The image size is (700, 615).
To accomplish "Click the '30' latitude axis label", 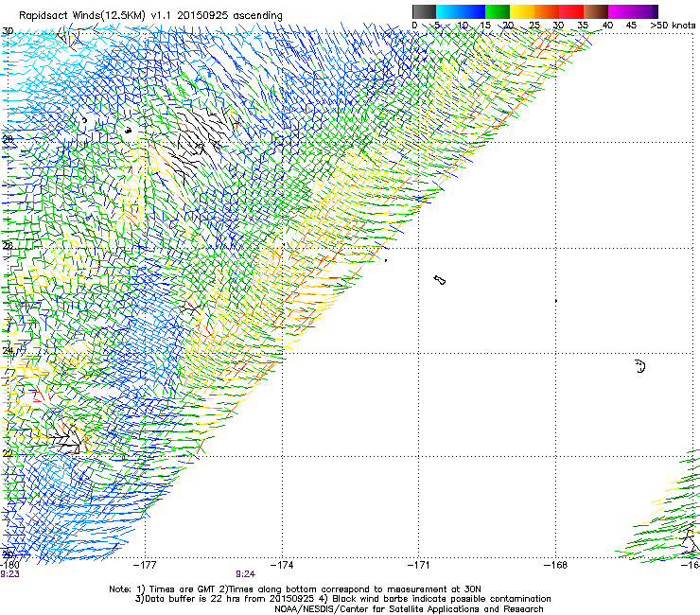I will [8, 31].
